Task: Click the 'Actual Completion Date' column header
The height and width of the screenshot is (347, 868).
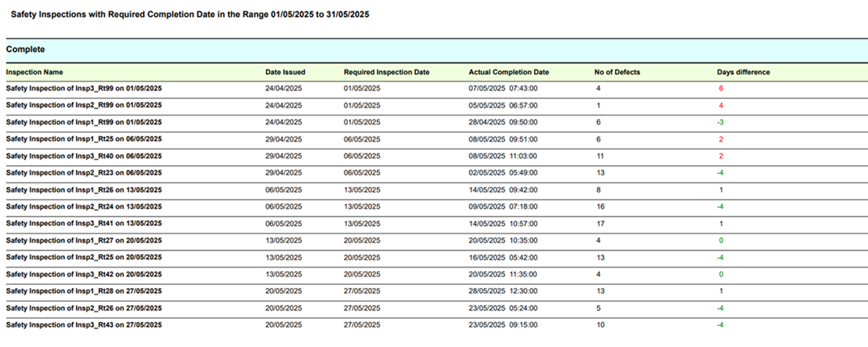Action: point(509,73)
